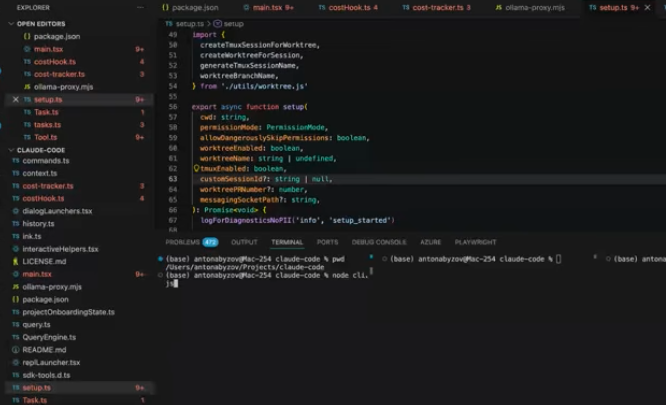666x405 pixels.
Task: Switch to the package.json tab
Action: 190,8
